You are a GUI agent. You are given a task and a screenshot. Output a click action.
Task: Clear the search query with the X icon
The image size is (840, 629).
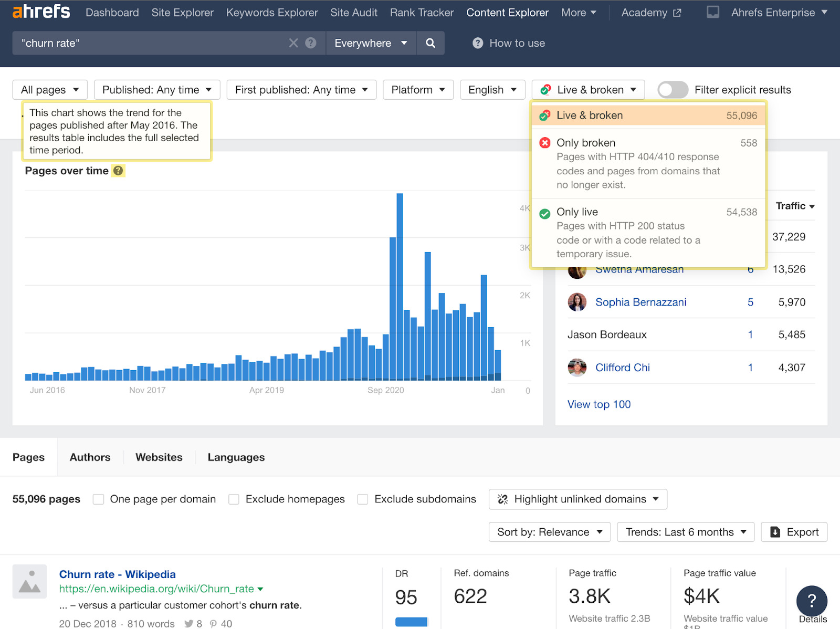point(293,43)
